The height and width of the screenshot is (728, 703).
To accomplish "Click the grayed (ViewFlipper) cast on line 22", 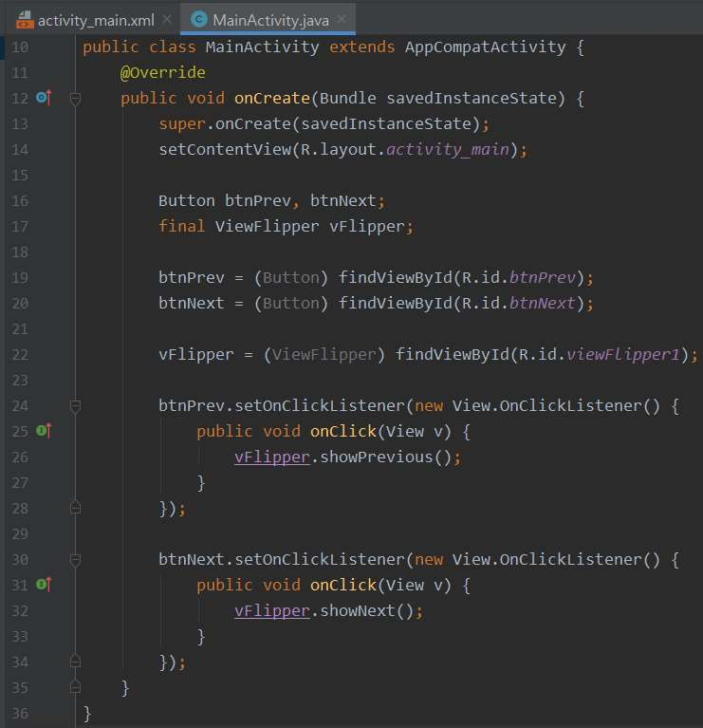I will 324,355.
